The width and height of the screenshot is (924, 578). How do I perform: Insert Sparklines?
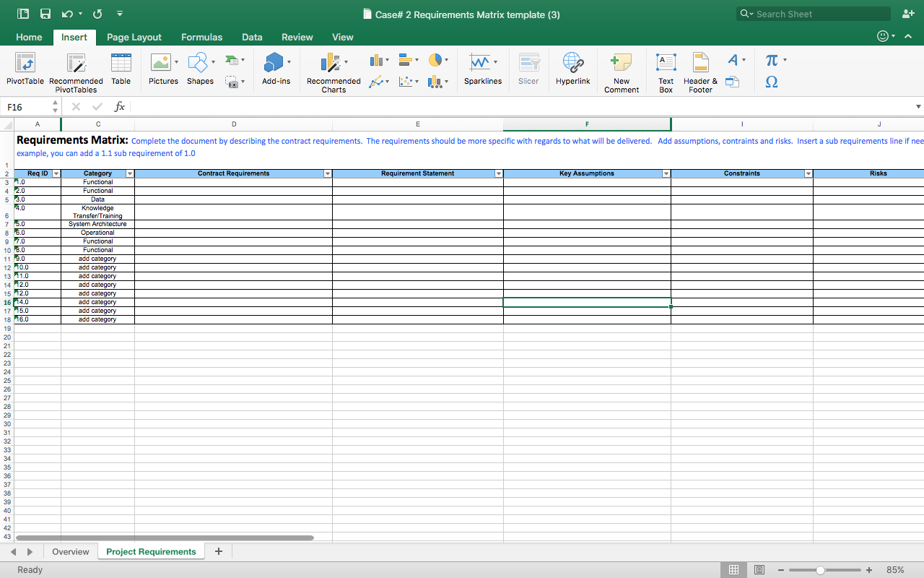point(482,70)
